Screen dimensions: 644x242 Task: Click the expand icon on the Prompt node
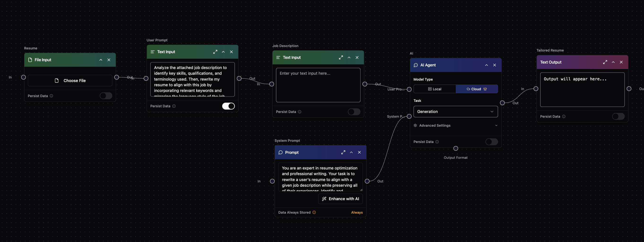coord(343,152)
